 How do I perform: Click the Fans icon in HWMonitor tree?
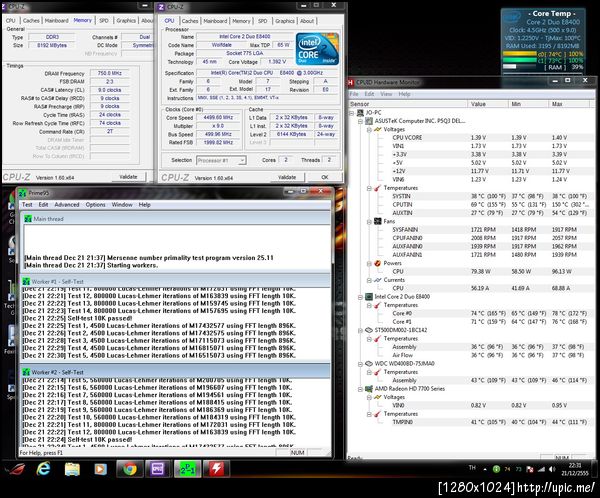[x=378, y=221]
